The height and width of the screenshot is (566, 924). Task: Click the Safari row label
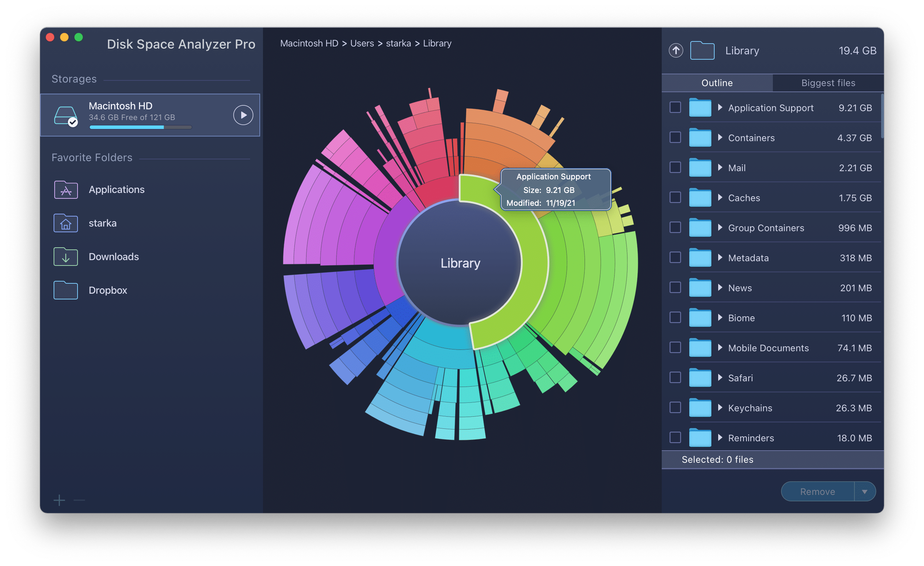click(x=740, y=378)
